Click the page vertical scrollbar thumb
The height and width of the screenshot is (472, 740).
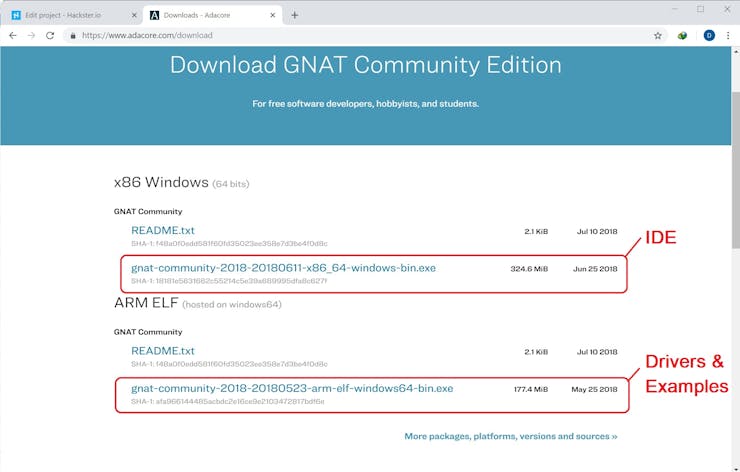point(735,170)
